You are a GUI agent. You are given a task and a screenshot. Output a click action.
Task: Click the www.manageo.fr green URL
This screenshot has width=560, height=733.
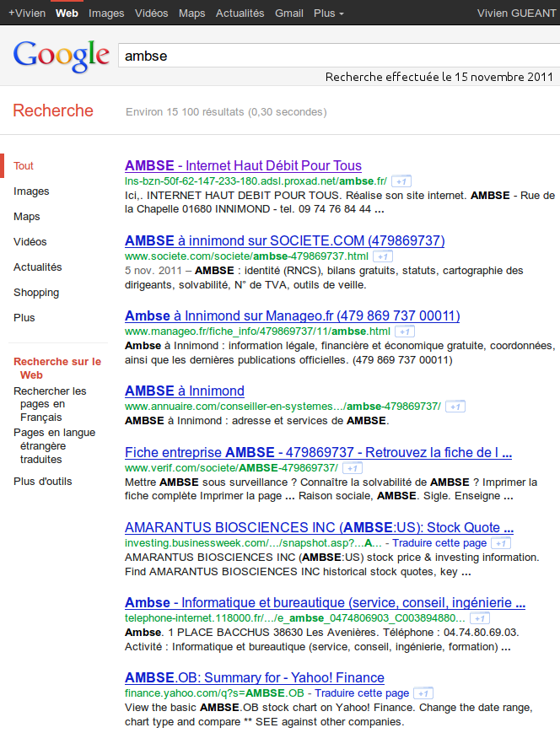257,331
